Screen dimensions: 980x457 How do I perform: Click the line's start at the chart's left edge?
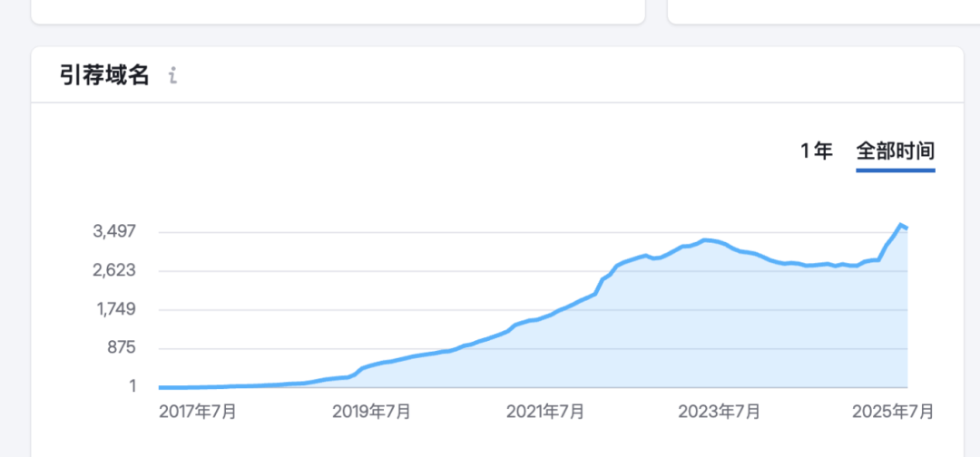[x=161, y=387]
